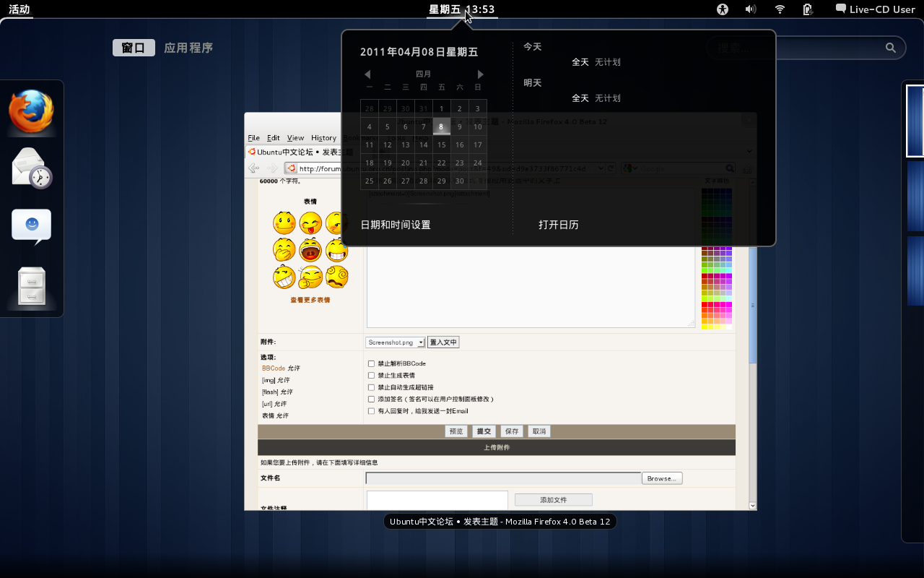Click the 文件名 file path field

tap(503, 478)
